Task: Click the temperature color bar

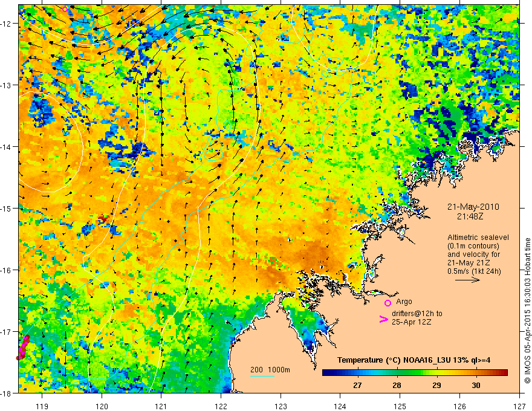Action: click(x=415, y=372)
